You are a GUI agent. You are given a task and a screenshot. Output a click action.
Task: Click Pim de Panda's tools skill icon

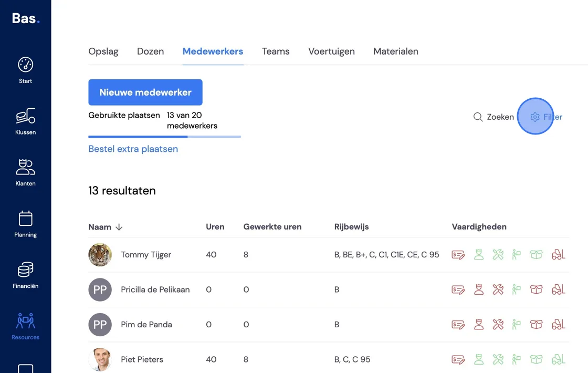(x=498, y=325)
